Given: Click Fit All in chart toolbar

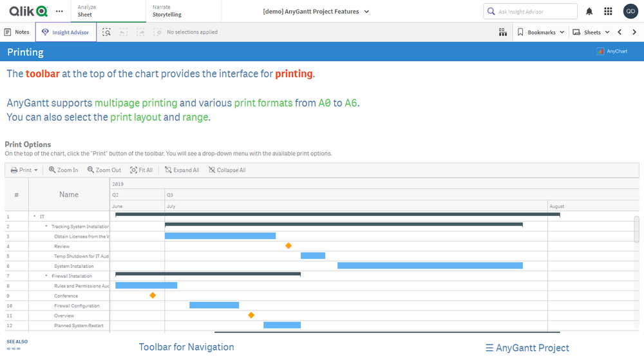Looking at the screenshot, I should click(141, 170).
